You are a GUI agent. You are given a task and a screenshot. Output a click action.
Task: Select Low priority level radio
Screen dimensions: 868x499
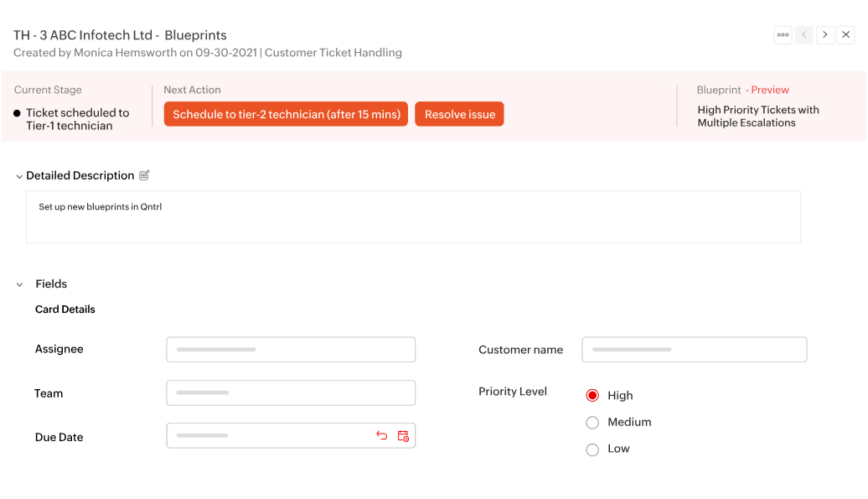click(592, 450)
